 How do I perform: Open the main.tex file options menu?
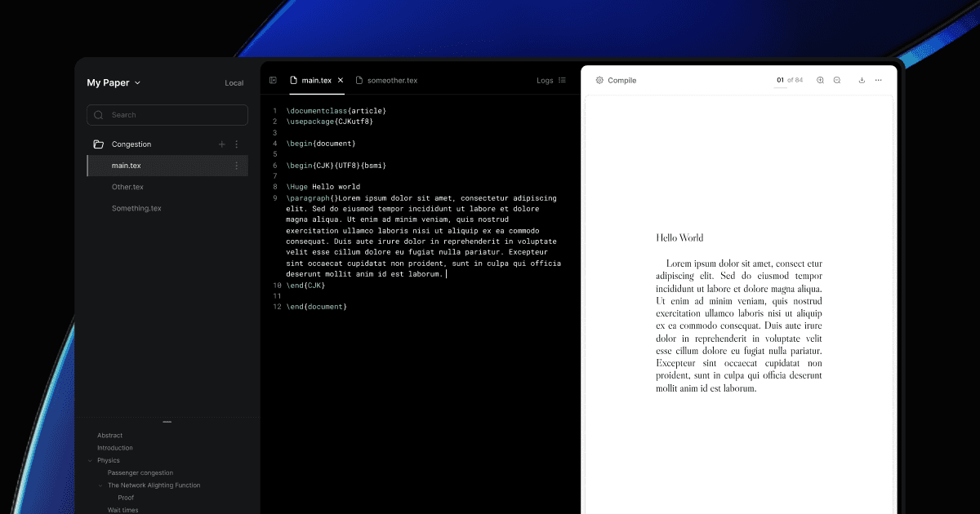click(236, 165)
